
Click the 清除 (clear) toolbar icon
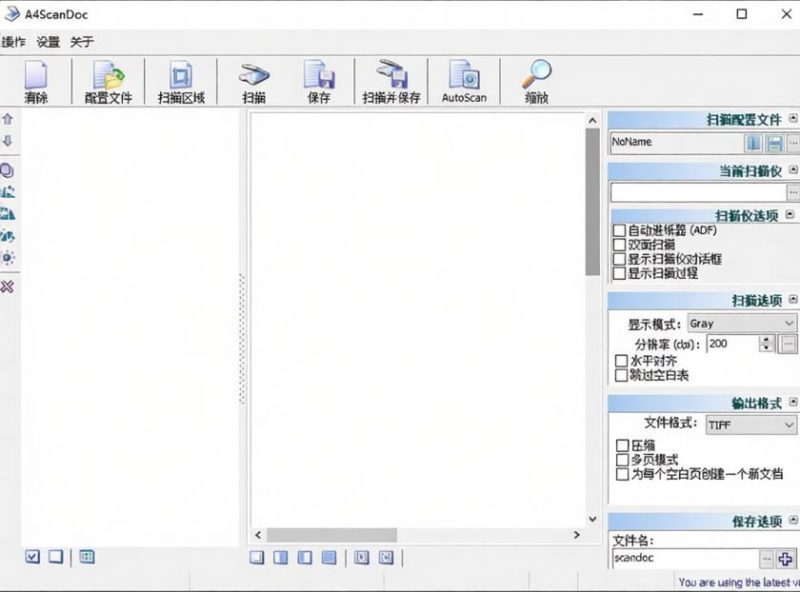point(36,82)
